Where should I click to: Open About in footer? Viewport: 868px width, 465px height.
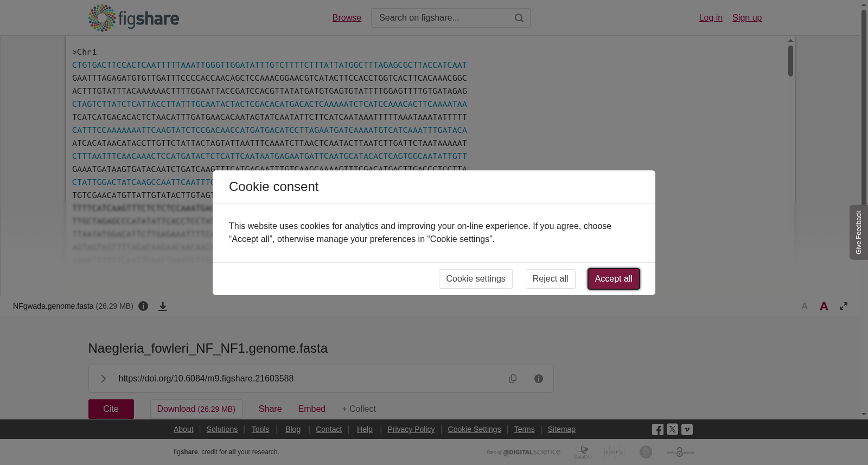(x=183, y=429)
